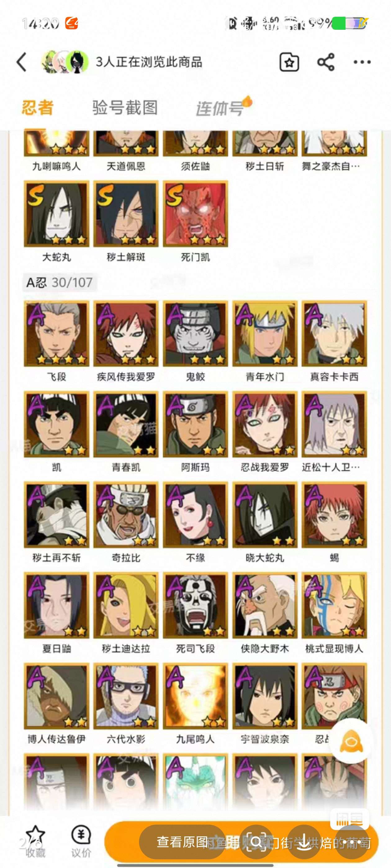Open the share icon
This screenshot has width=391, height=868.
point(326,62)
